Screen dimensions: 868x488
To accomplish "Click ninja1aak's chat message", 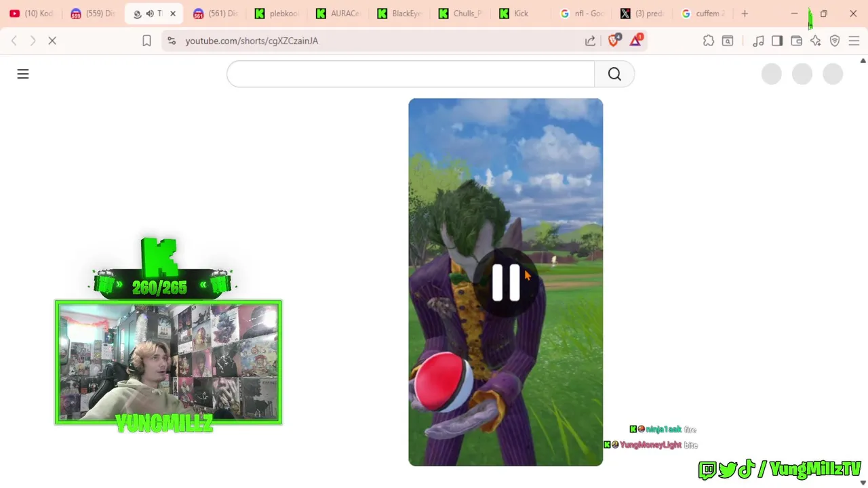I will click(663, 429).
